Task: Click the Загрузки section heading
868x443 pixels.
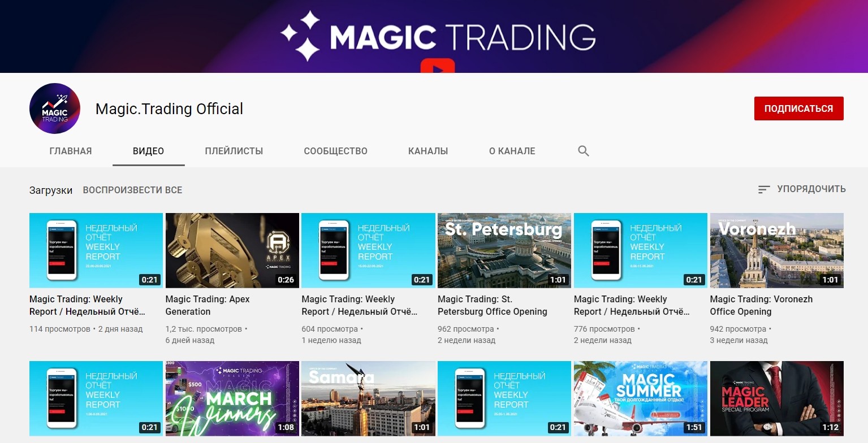Action: pyautogui.click(x=51, y=190)
